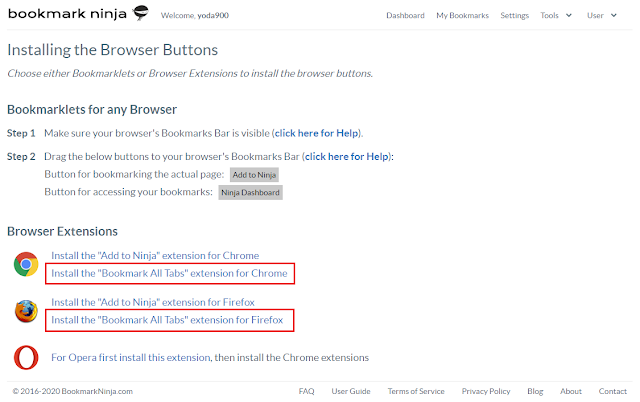The width and height of the screenshot is (640, 402).
Task: Open the FAQ footer link
Action: pos(307,391)
